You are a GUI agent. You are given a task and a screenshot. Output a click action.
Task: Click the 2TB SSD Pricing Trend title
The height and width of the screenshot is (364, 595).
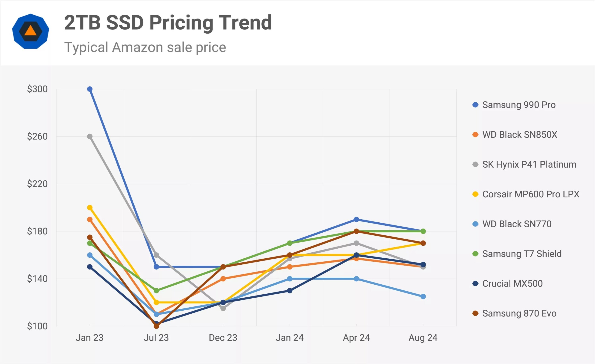[168, 23]
